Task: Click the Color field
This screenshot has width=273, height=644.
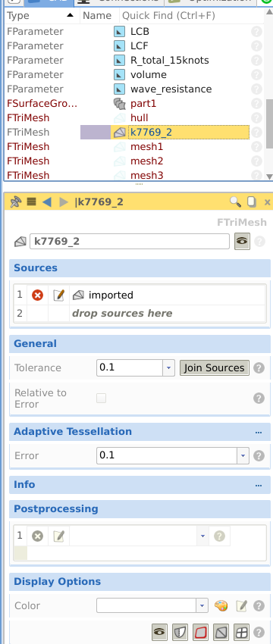Action: [x=147, y=605]
